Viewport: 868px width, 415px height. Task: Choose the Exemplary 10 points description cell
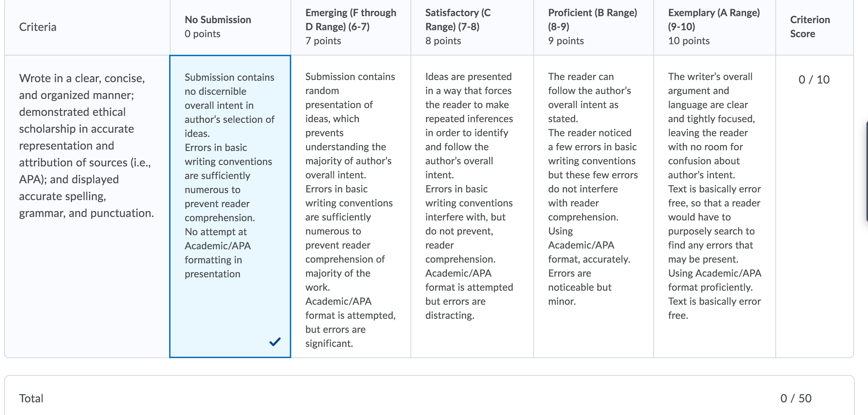click(715, 206)
